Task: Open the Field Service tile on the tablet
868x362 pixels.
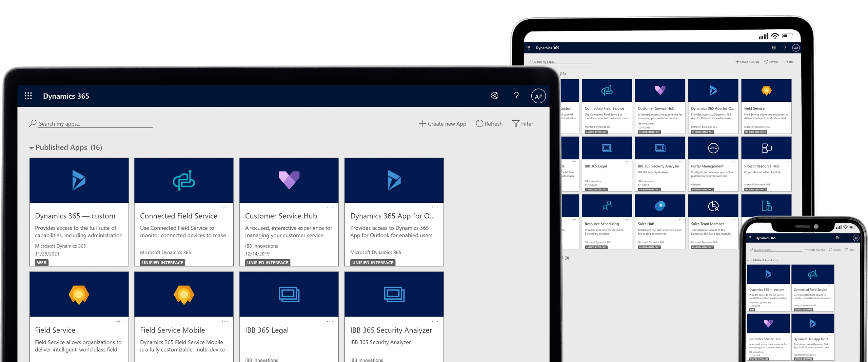Action: (x=767, y=106)
